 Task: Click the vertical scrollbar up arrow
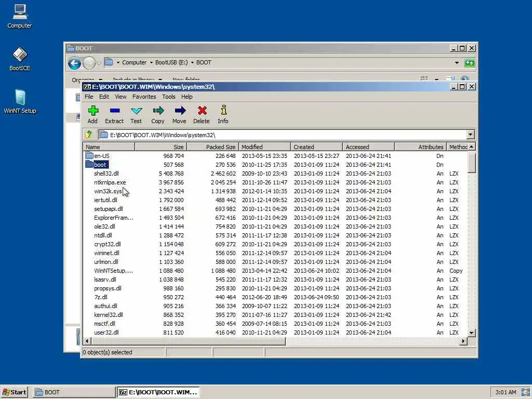pos(471,147)
